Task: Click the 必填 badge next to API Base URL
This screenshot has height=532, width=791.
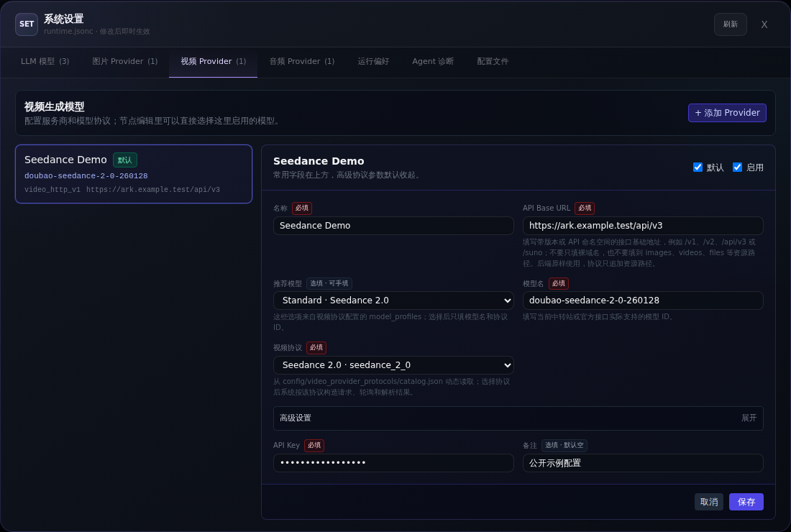Action: pyautogui.click(x=585, y=208)
